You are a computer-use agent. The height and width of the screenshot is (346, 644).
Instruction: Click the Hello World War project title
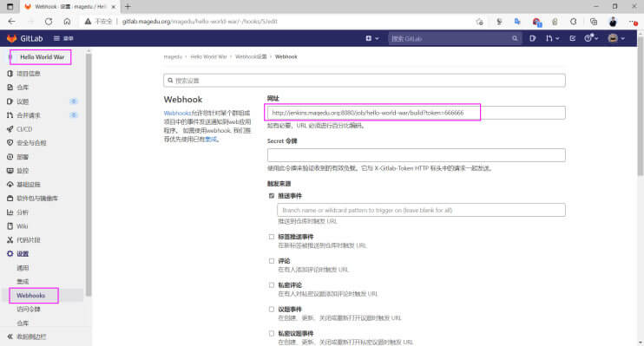(x=42, y=57)
